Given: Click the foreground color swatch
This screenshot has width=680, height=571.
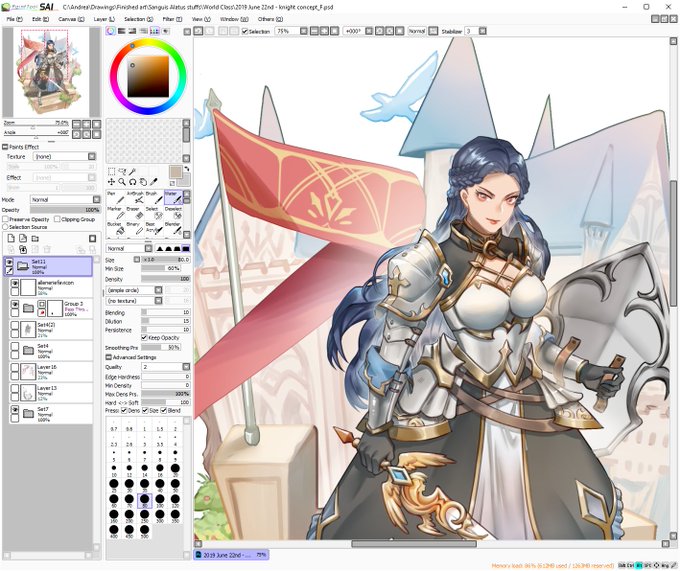Looking at the screenshot, I should [176, 172].
